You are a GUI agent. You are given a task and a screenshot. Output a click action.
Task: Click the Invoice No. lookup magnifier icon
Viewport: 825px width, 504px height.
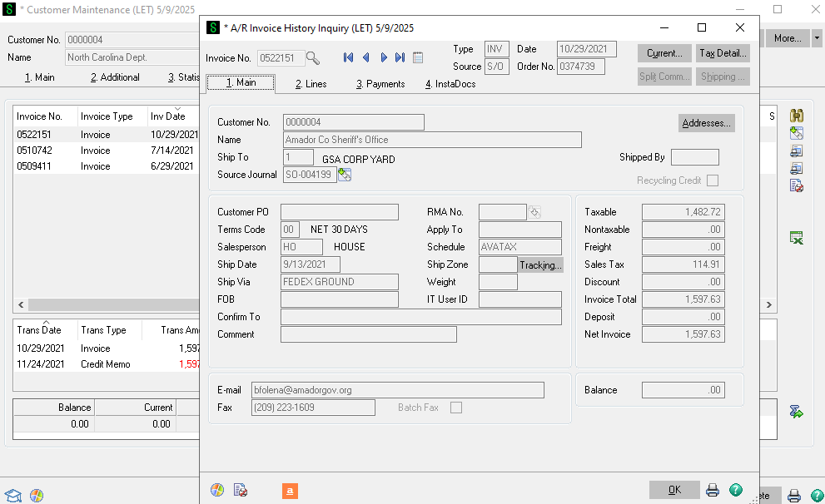pos(312,58)
